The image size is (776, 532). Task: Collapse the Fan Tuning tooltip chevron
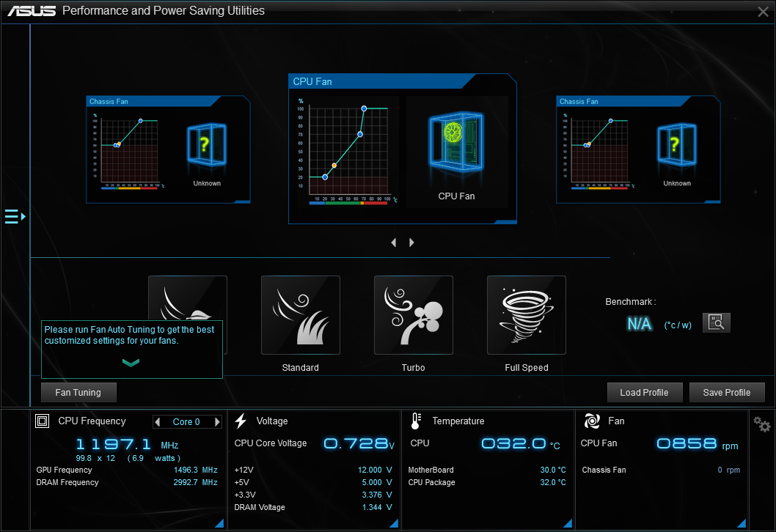(x=131, y=362)
